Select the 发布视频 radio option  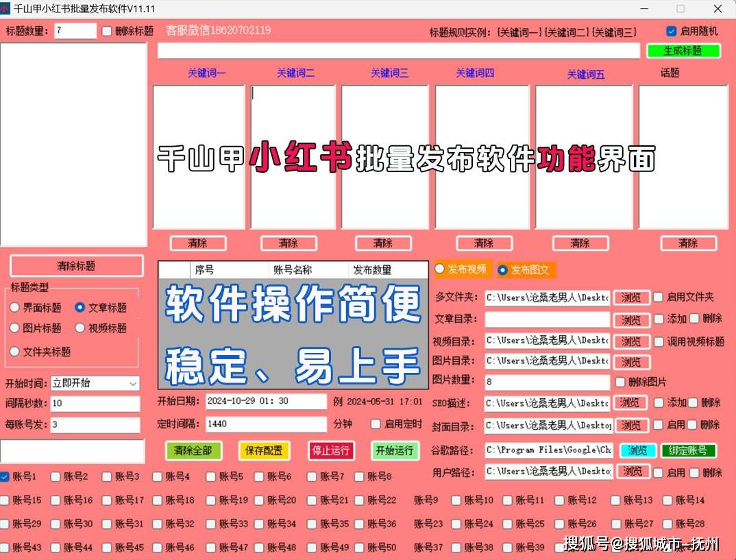[441, 269]
